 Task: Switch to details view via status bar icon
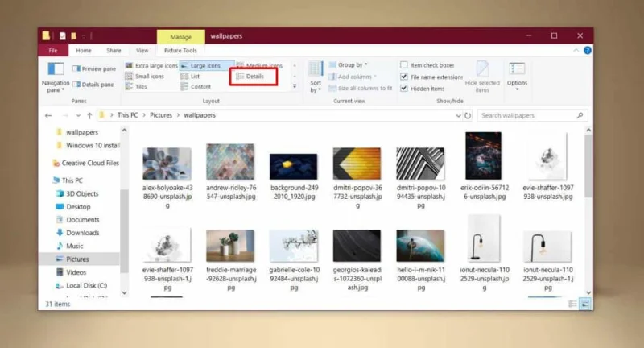[x=572, y=304]
